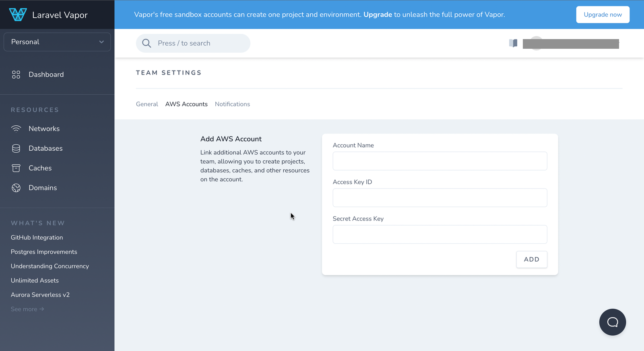Click the Networks wifi icon
Screen dimensions: 644x351
coord(16,129)
